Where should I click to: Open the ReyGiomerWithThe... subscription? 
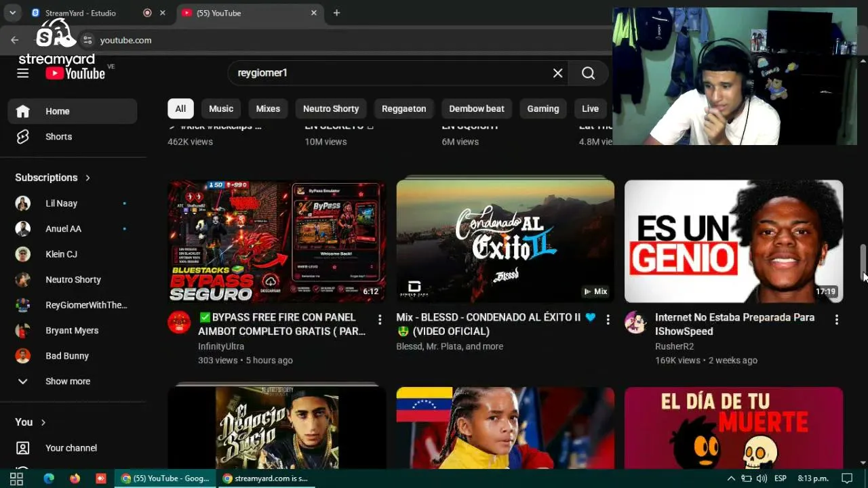tap(72, 305)
